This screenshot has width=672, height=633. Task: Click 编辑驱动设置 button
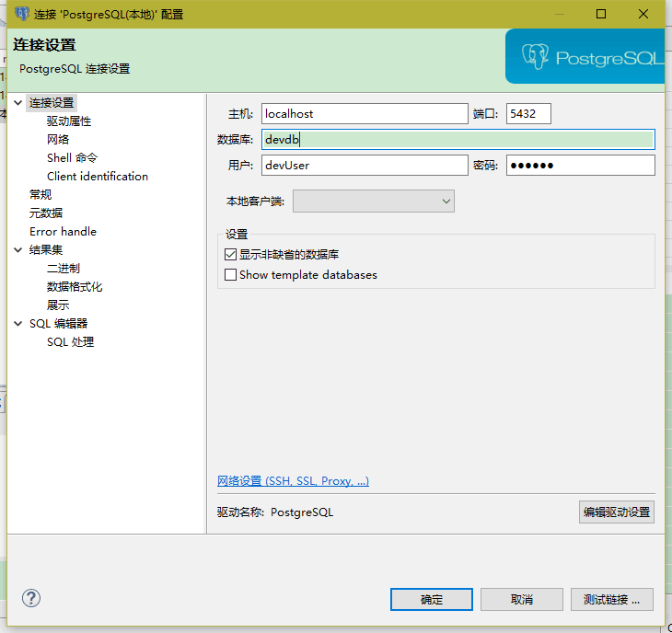click(617, 512)
